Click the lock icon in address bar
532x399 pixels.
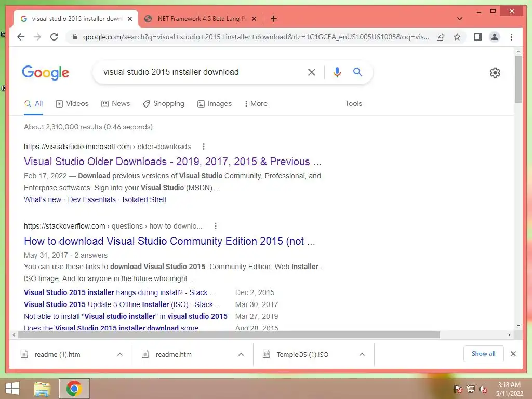(75, 37)
